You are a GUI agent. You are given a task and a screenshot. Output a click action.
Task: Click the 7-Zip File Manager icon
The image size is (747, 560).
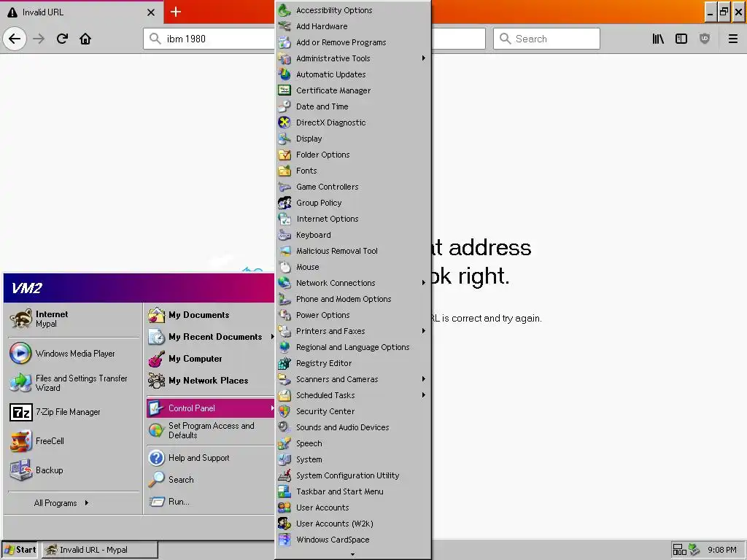pos(21,412)
